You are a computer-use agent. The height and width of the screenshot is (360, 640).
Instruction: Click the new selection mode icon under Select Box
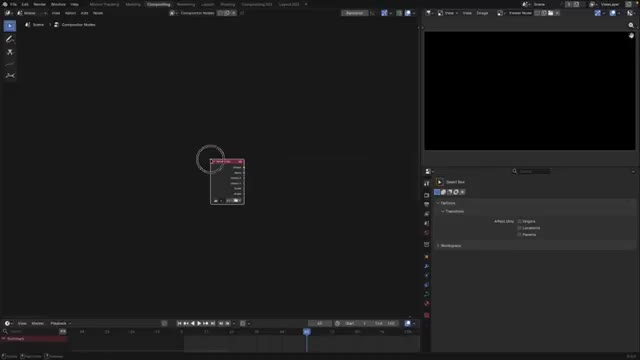click(437, 192)
